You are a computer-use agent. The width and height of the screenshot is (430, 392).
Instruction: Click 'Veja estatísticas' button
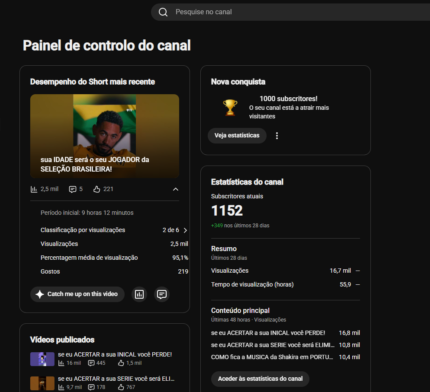[x=237, y=136]
